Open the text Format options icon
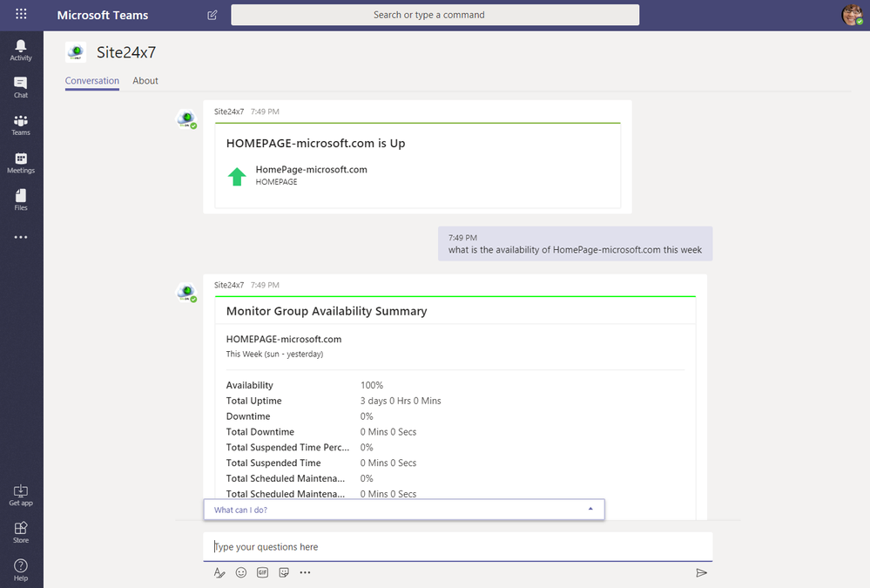Screen dimensions: 870x588 [x=219, y=572]
